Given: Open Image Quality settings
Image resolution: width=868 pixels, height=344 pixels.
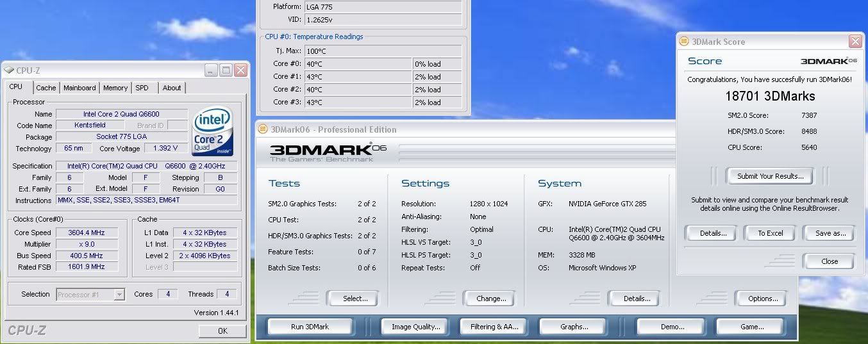Looking at the screenshot, I should click(x=415, y=327).
